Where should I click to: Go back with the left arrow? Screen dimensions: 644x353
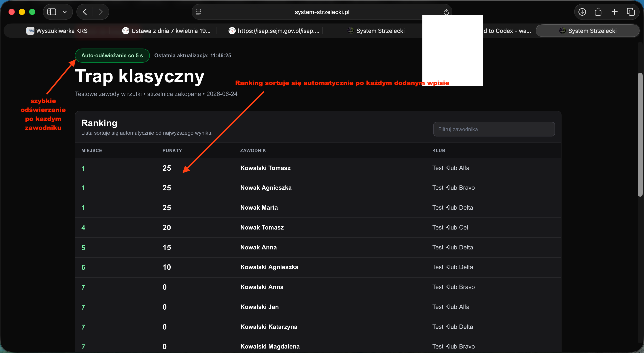pyautogui.click(x=85, y=12)
